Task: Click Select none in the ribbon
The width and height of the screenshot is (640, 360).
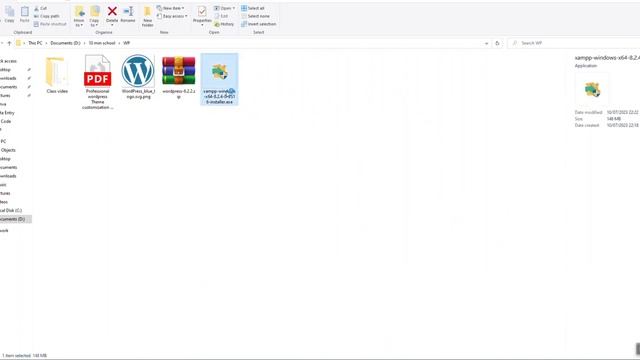Action: pyautogui.click(x=255, y=16)
